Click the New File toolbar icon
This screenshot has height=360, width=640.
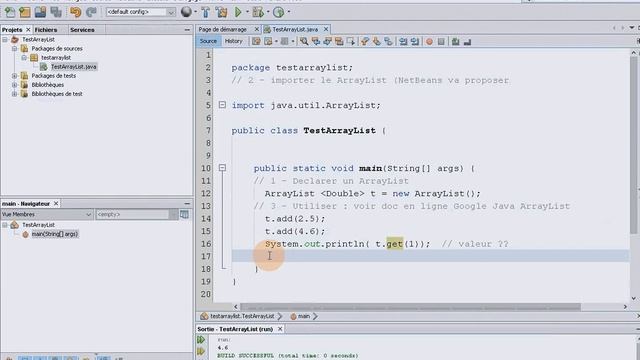[x=9, y=12]
